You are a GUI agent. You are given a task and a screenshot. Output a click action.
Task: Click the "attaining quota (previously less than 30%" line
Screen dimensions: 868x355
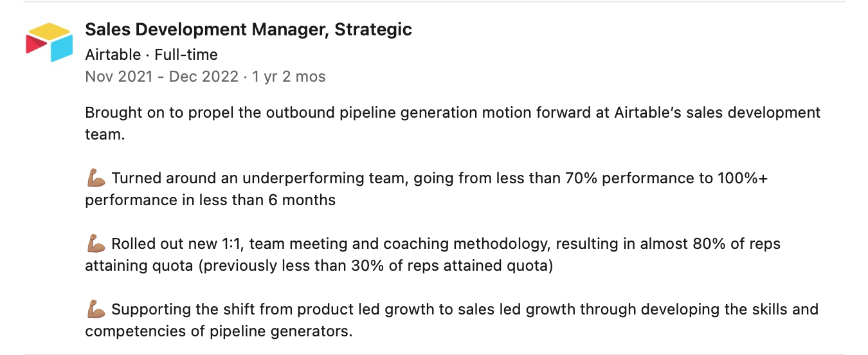click(x=319, y=266)
